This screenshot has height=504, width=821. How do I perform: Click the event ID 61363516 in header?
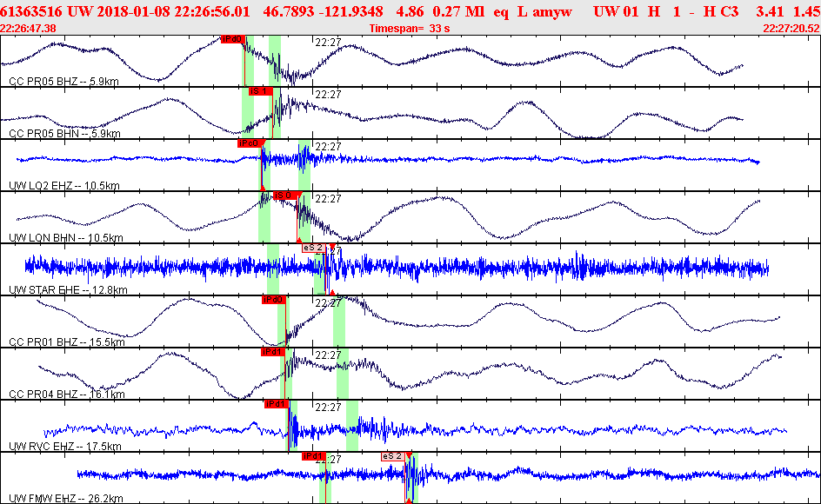point(31,11)
